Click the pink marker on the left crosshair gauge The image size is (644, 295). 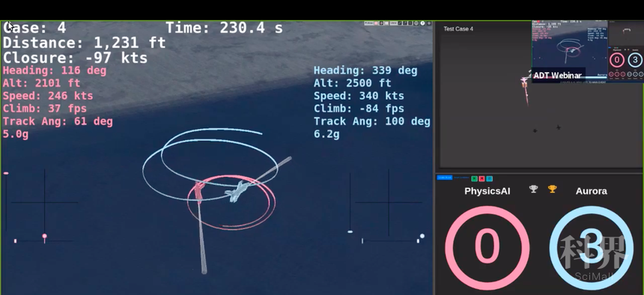click(44, 237)
